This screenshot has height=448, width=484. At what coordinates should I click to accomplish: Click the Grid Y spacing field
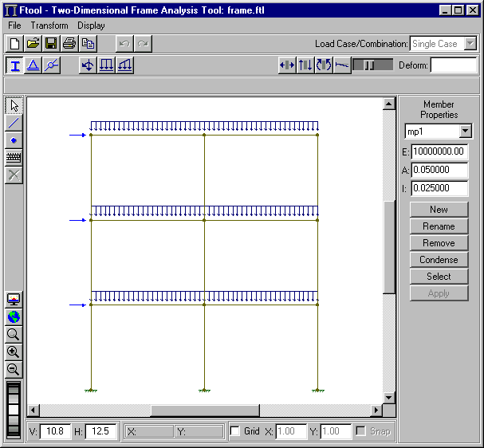336,431
